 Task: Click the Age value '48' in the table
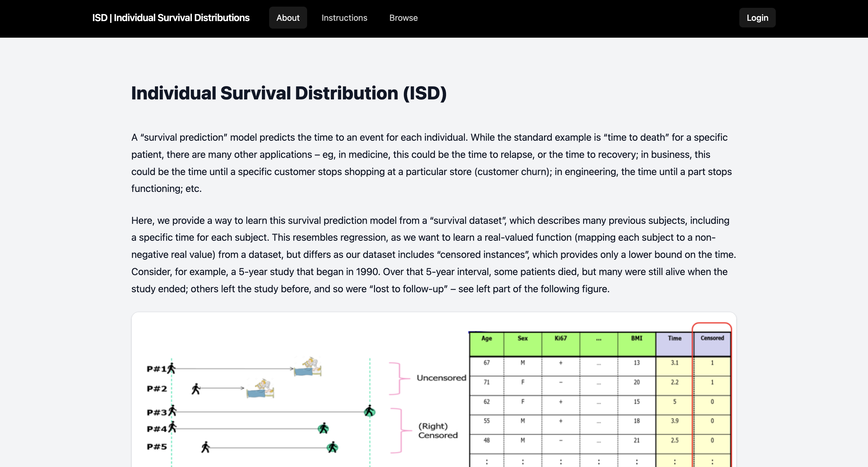(x=486, y=440)
